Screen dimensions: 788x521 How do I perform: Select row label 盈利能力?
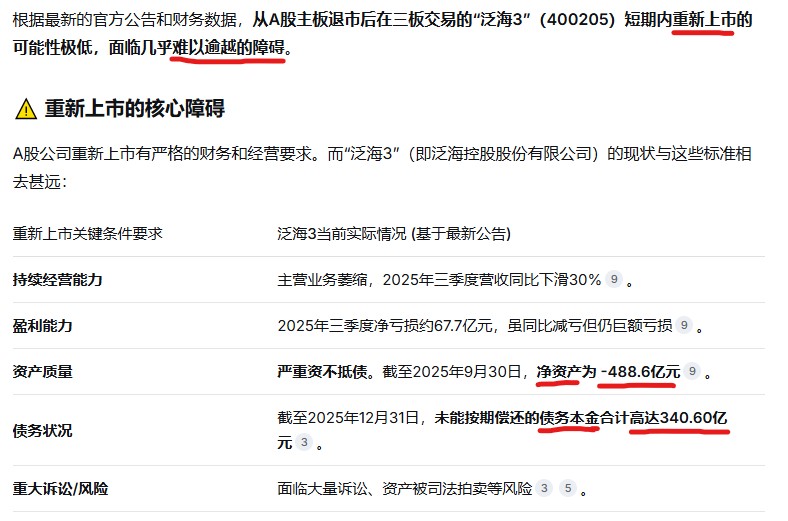(42, 326)
